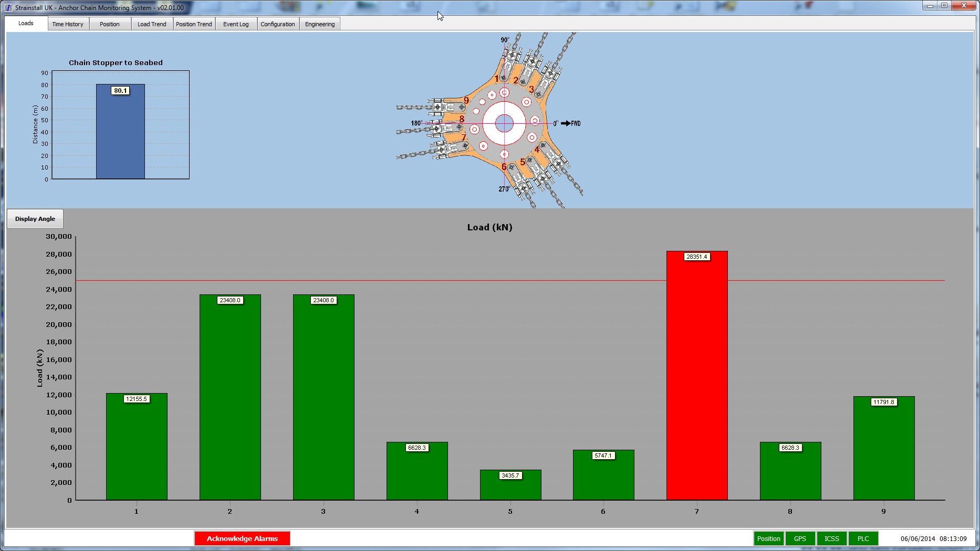Go to the Configuration tab

[278, 24]
